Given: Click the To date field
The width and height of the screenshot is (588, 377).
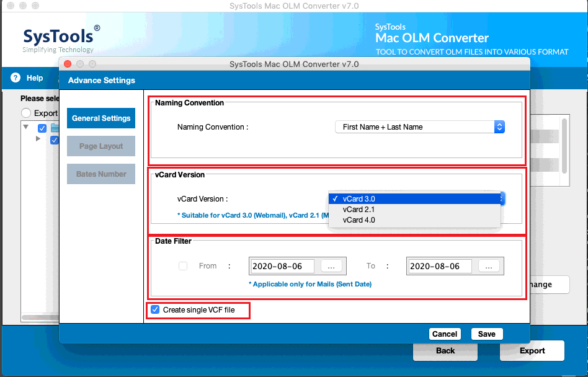Looking at the screenshot, I should point(440,267).
